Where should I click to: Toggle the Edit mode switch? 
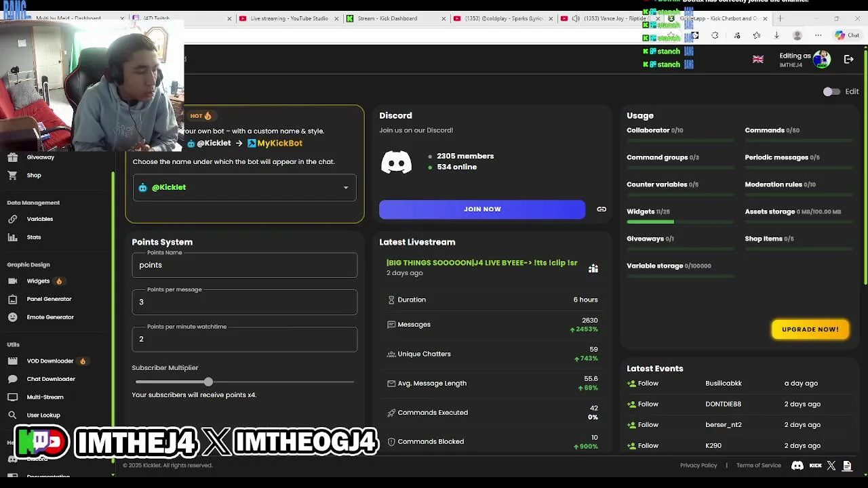(831, 91)
